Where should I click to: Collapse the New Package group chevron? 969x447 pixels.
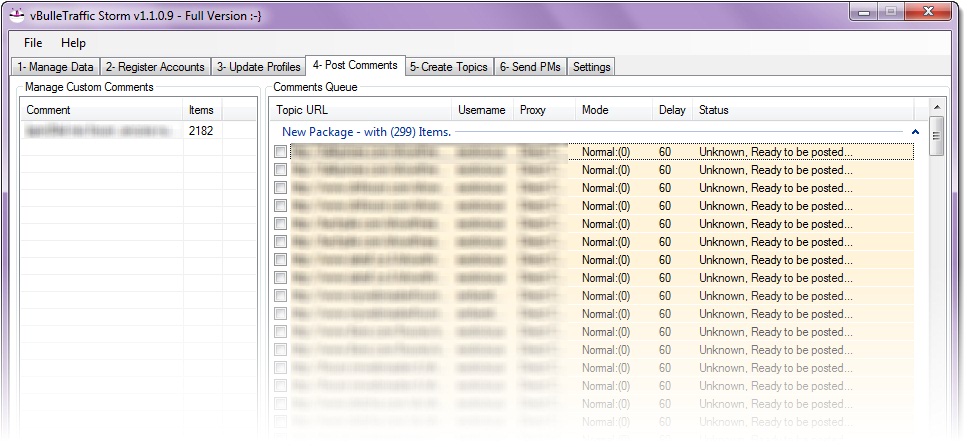pyautogui.click(x=915, y=132)
